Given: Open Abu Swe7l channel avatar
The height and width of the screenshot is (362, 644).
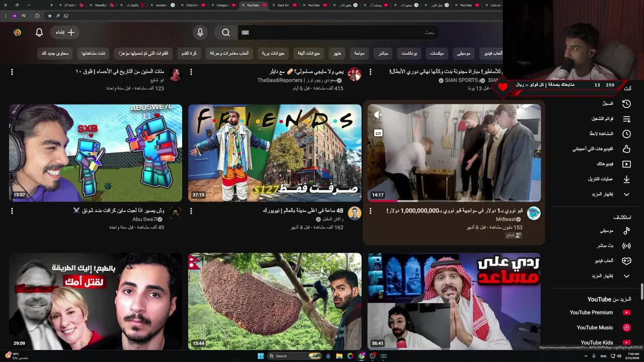Looking at the screenshot, I should (175, 213).
